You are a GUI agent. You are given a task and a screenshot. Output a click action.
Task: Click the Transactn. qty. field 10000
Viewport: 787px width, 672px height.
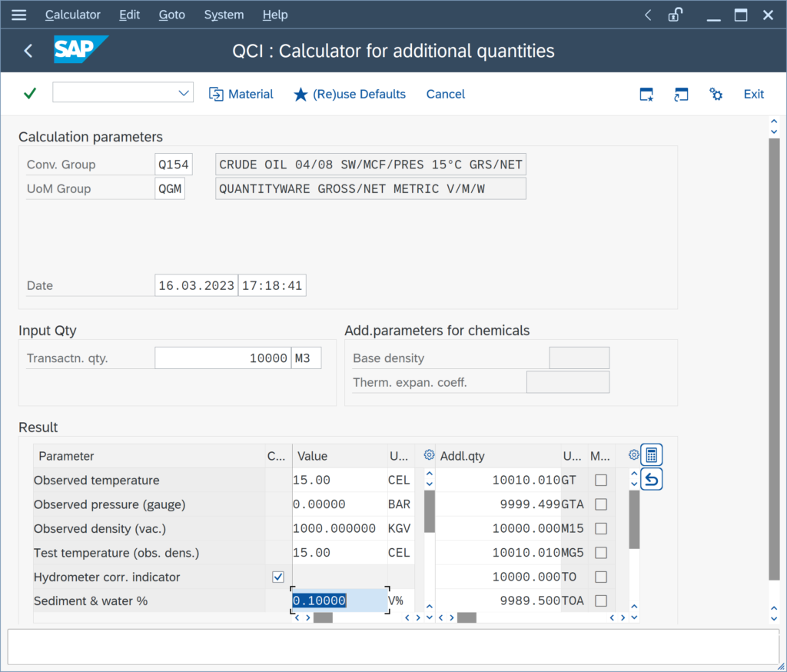tap(223, 358)
